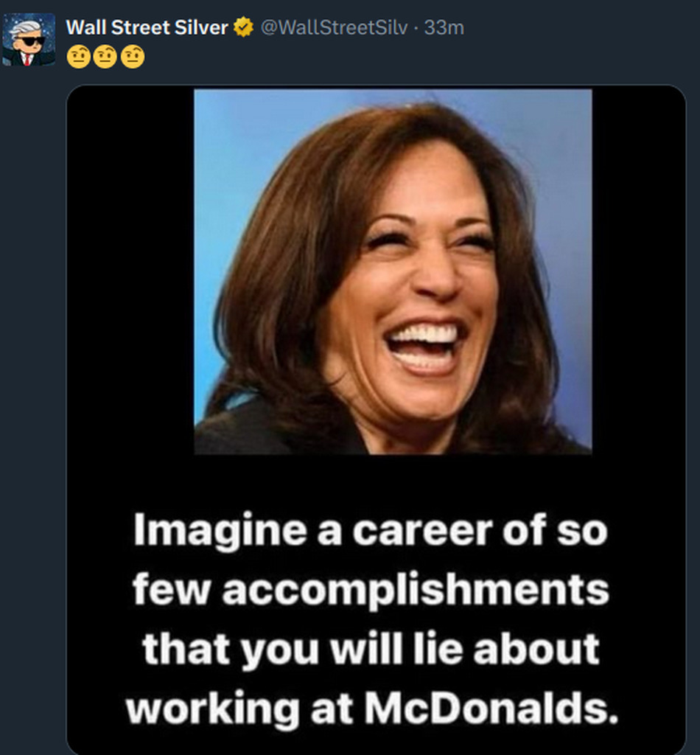This screenshot has height=755, width=700.
Task: Click the @WallStreetSilv handle
Action: click(334, 28)
